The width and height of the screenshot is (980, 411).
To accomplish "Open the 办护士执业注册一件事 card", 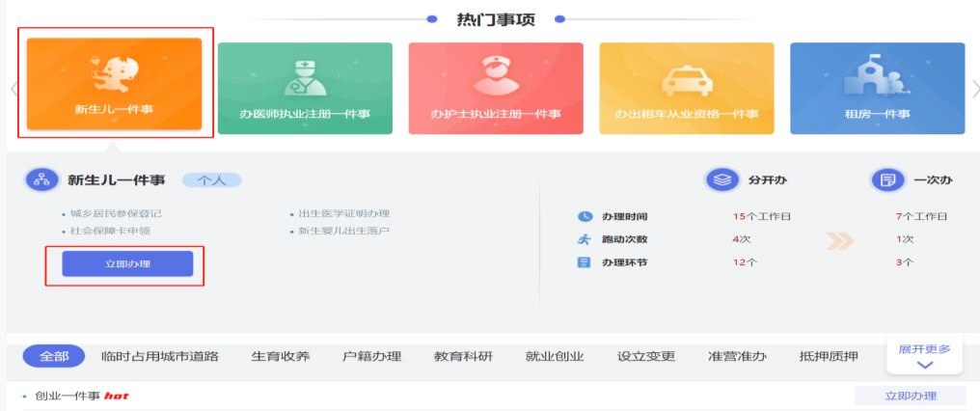I will point(495,87).
